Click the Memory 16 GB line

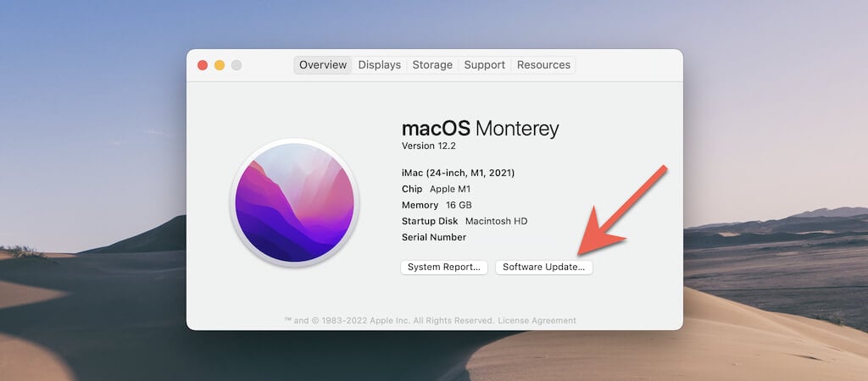coord(436,205)
